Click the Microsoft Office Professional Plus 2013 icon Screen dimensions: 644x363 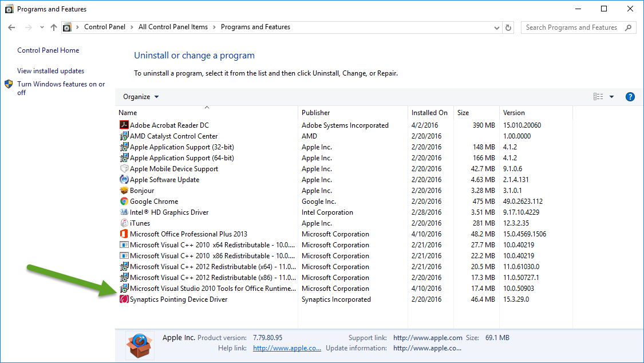[x=124, y=234]
